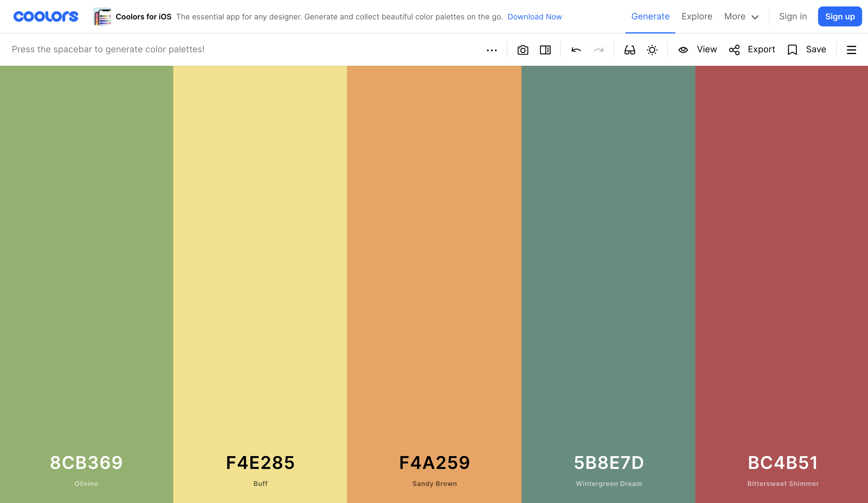Save palette with bookmark button
Screen dimensions: 868x503
click(807, 50)
